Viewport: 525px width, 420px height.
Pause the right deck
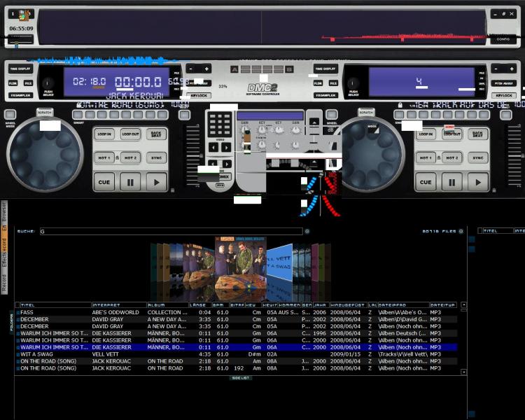452,182
